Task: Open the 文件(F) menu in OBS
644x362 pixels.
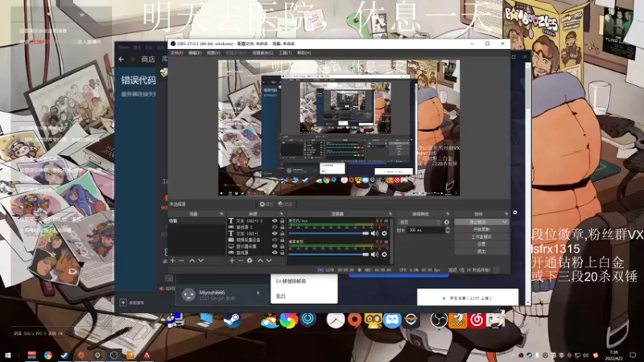Action: (176, 53)
